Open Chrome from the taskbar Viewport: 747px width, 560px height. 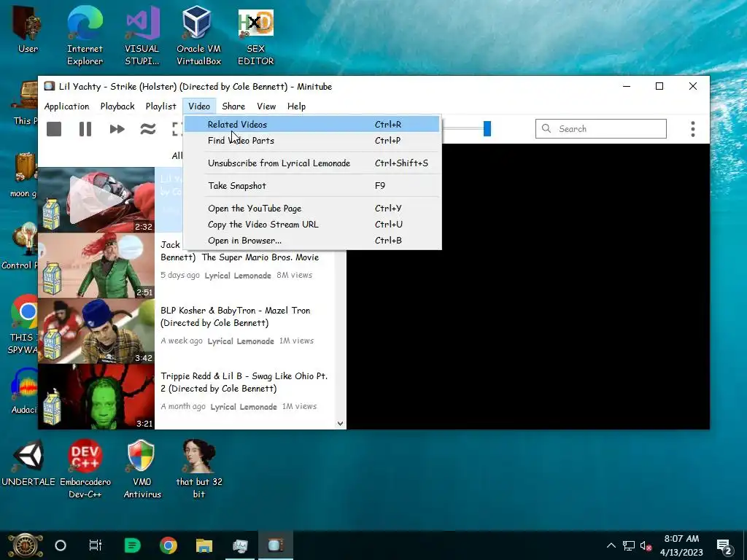pyautogui.click(x=169, y=545)
